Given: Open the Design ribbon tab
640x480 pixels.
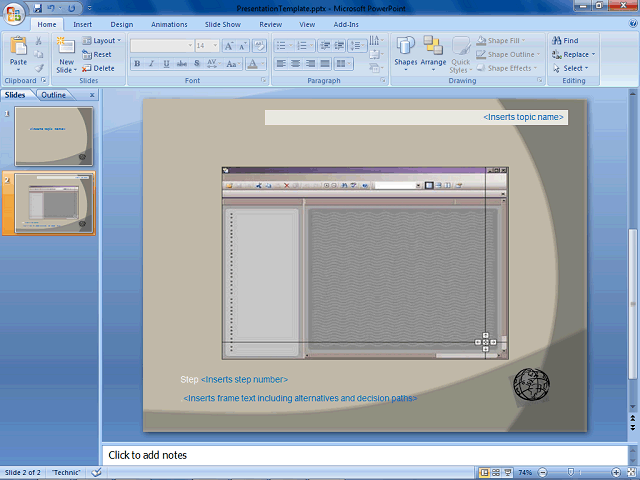Looking at the screenshot, I should [x=122, y=24].
